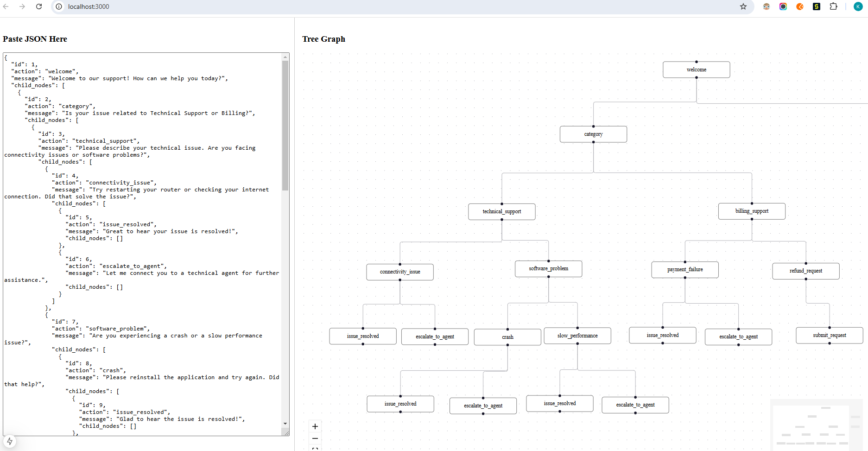Screen dimensions: 868x451
Task: Click the JSON textarea scrollbar thumb
Action: click(285, 126)
